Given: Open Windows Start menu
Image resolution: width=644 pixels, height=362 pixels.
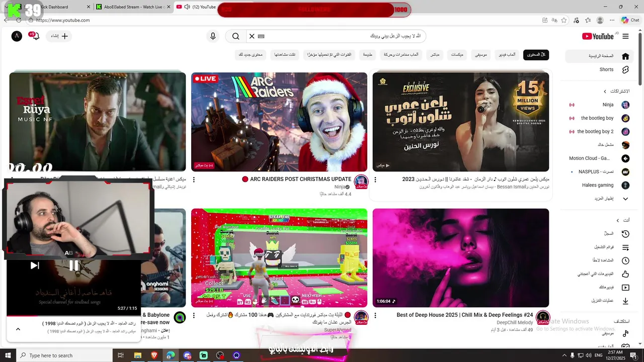Looking at the screenshot, I should (x=8, y=355).
